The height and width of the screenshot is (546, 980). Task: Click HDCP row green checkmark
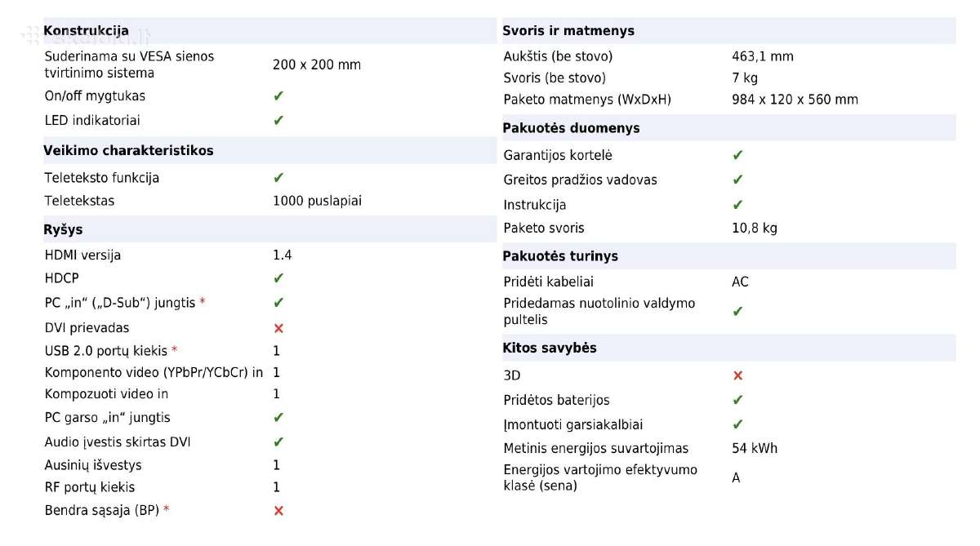pyautogui.click(x=278, y=278)
